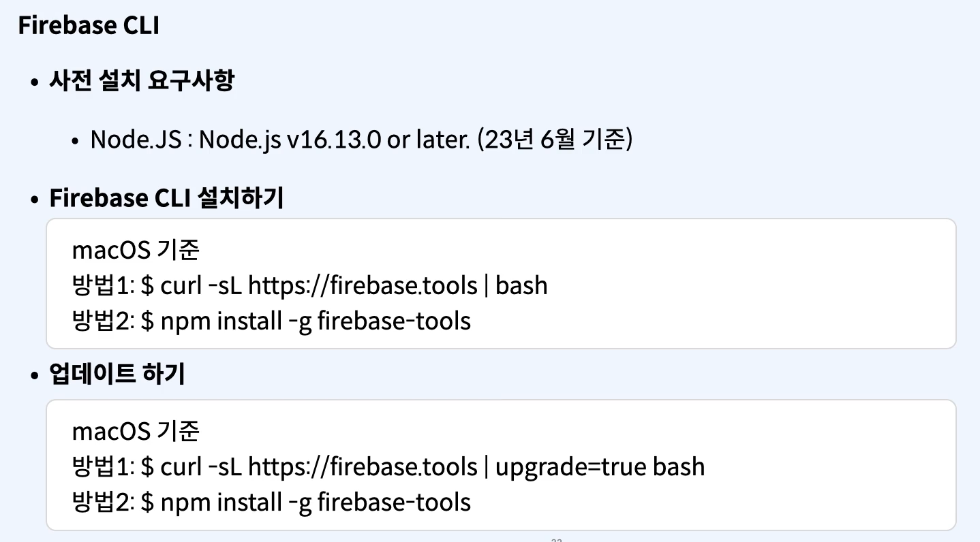980x542 pixels.
Task: Click the word bash in install command
Action: point(522,285)
